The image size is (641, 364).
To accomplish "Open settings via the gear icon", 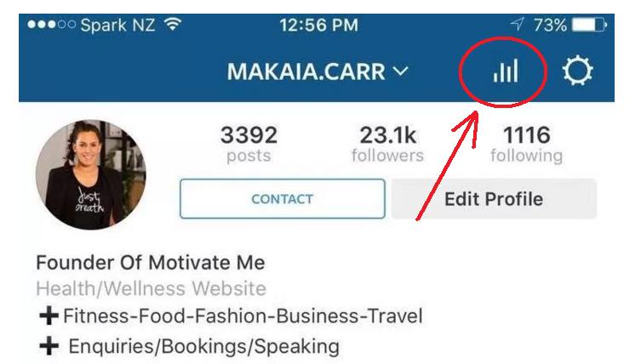I will (578, 71).
